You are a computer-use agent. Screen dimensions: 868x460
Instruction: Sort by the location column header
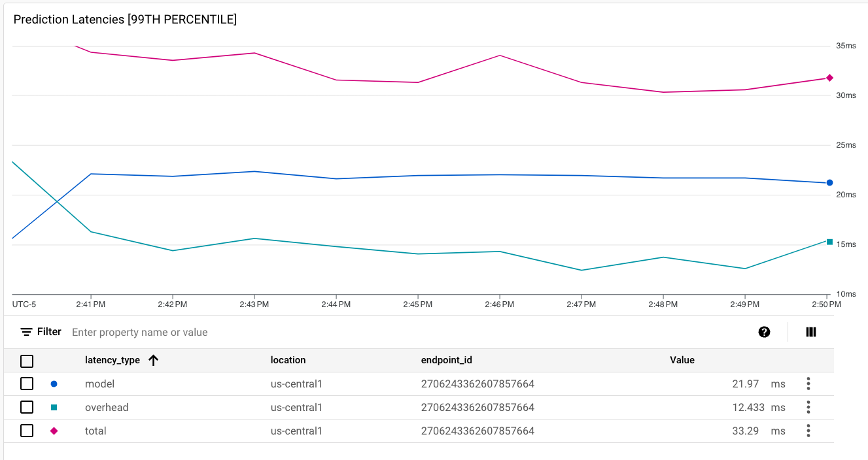click(x=288, y=360)
